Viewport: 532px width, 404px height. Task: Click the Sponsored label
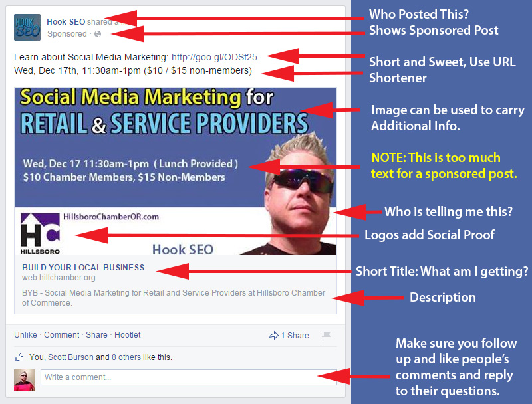[67, 34]
